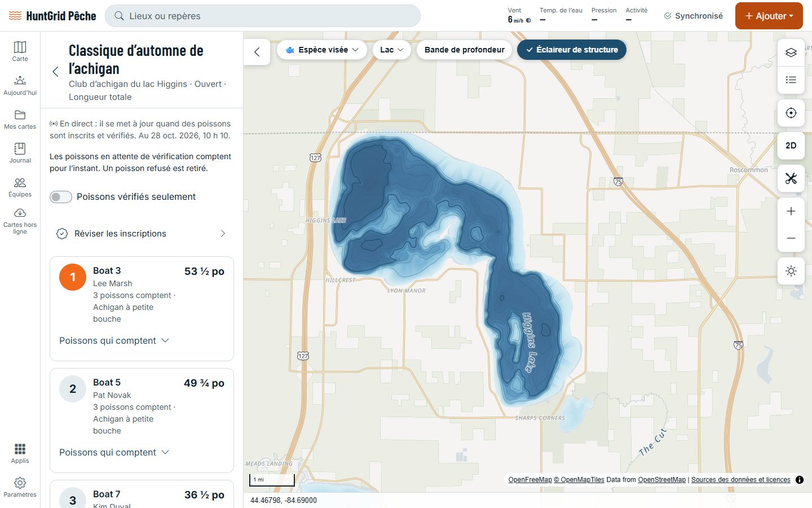Go back from the tournament panel

(55, 72)
